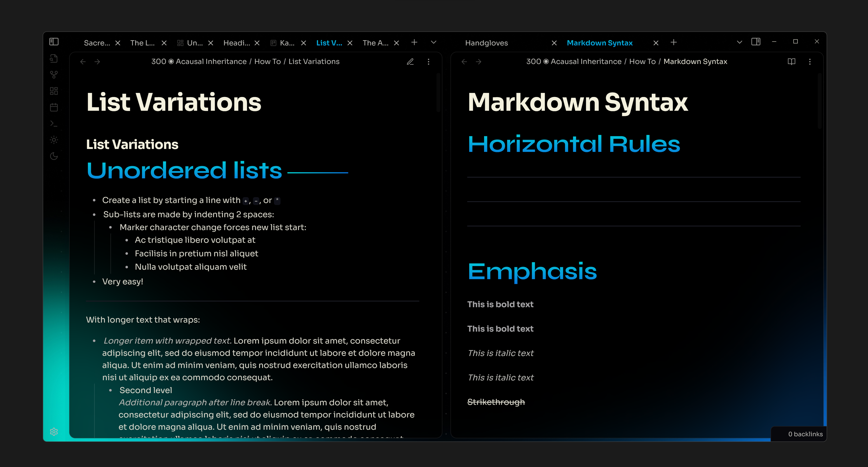
Task: Open the quick switcher file search icon
Action: (54, 58)
